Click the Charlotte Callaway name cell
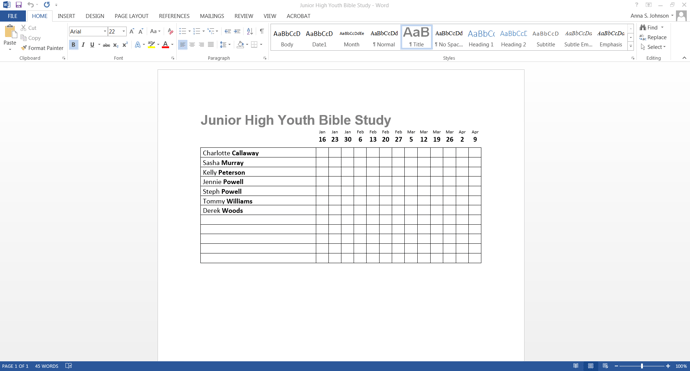 [x=258, y=153]
